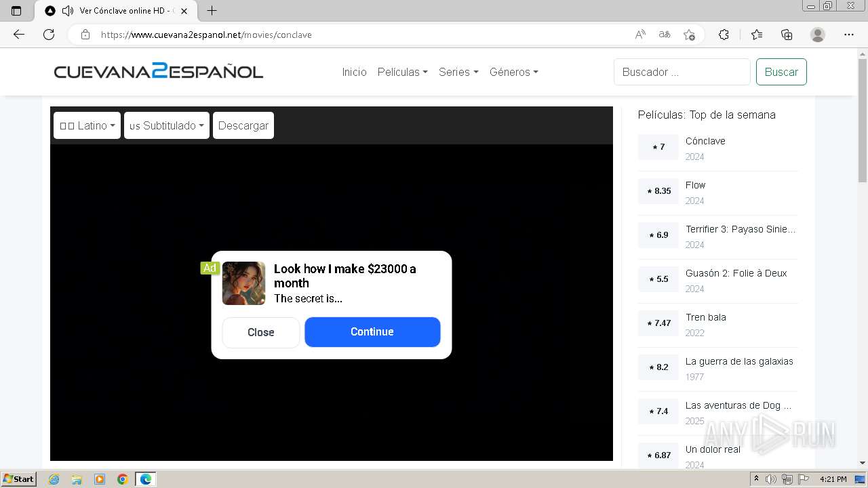Open Edge settings and more menu
The image size is (868, 488).
coord(849,35)
